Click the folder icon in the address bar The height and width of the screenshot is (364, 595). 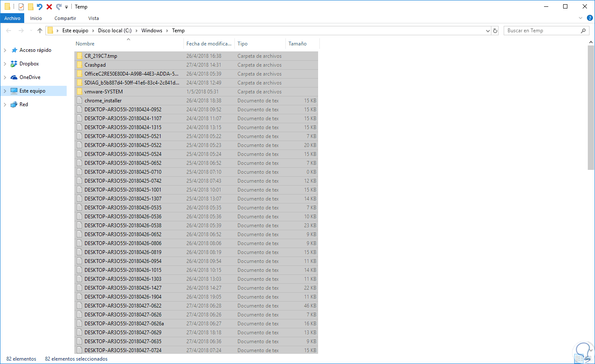pyautogui.click(x=51, y=31)
